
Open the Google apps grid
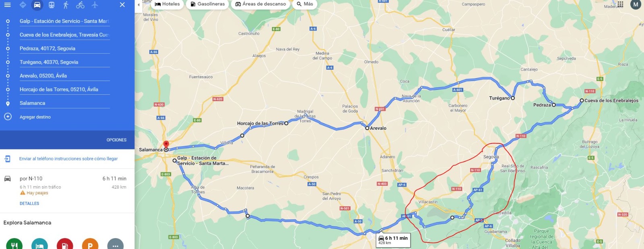click(x=620, y=4)
